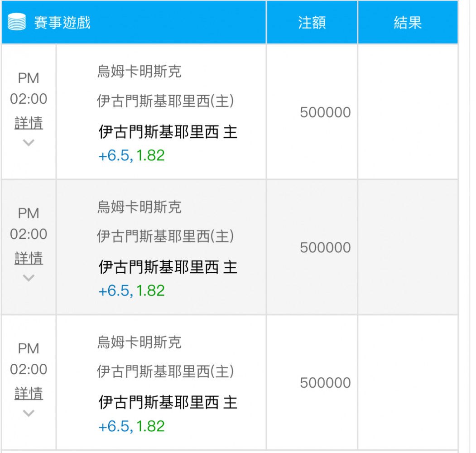Select 烏姆卡明斯克 team in first row
Image resolution: width=476 pixels, height=453 pixels.
[x=139, y=72]
